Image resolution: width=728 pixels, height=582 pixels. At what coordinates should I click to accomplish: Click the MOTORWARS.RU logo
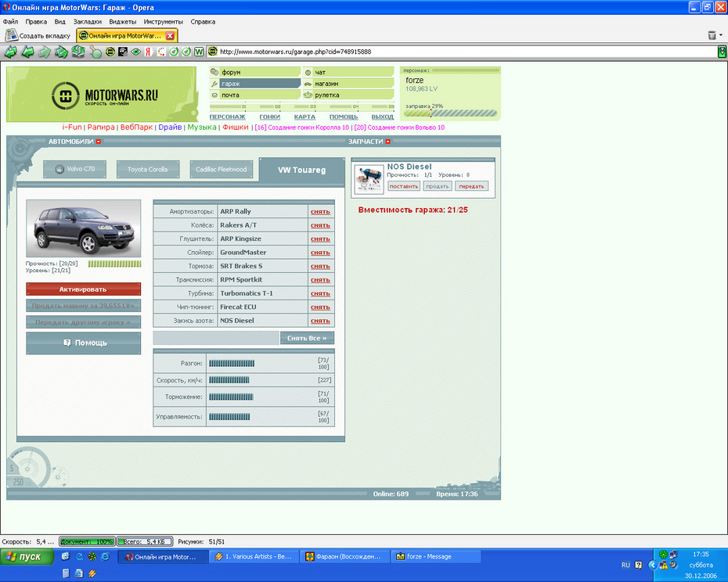pos(105,95)
